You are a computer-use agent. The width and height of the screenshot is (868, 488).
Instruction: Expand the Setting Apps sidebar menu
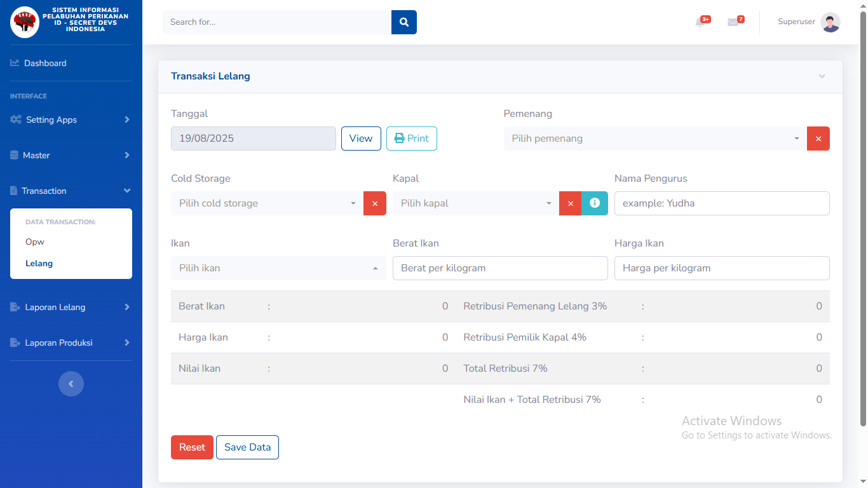[71, 119]
